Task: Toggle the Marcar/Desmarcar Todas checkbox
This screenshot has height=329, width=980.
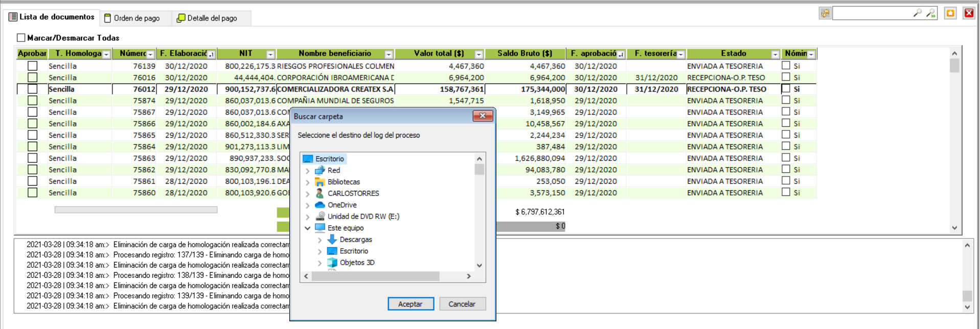Action: [21, 38]
